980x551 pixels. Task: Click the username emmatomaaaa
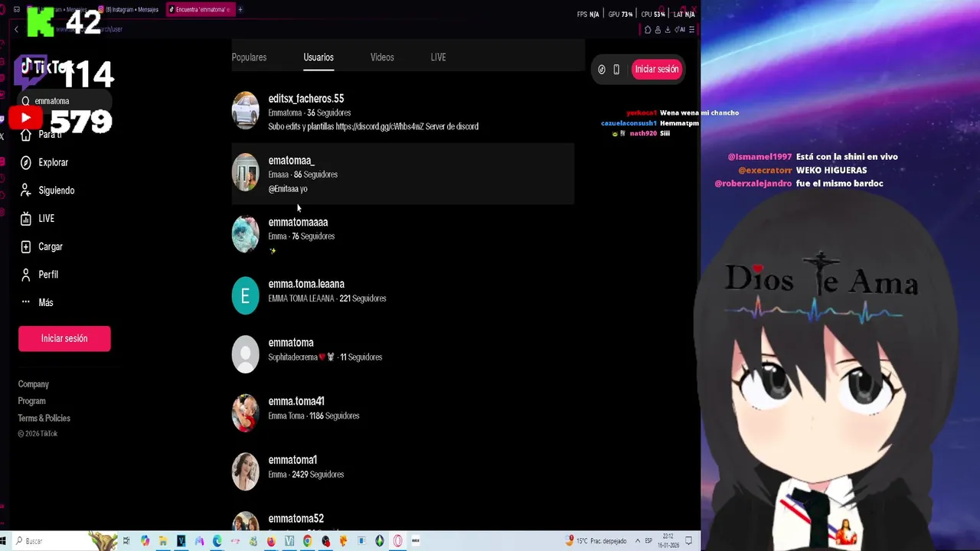click(x=298, y=222)
